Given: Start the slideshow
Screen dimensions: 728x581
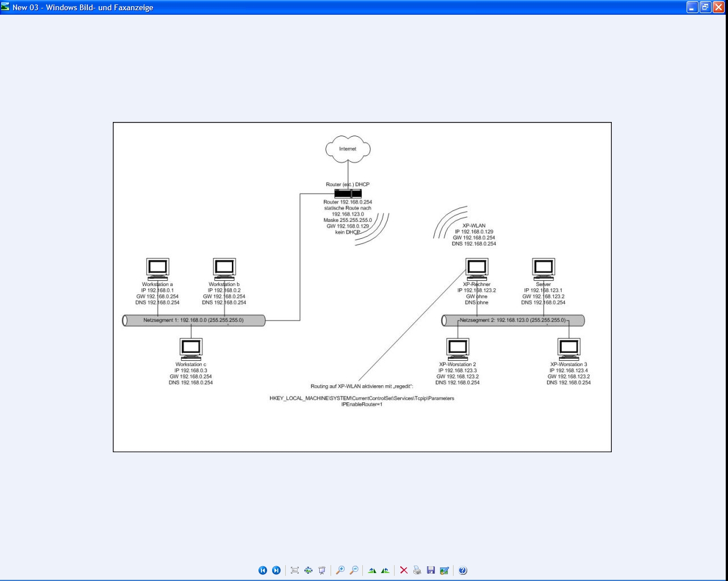Looking at the screenshot, I should pos(322,570).
